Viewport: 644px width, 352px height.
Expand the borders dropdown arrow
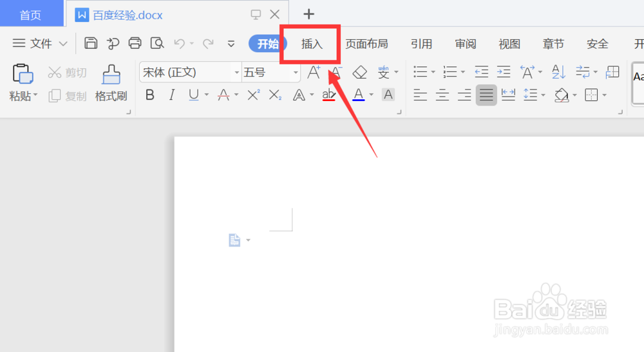pyautogui.click(x=605, y=96)
